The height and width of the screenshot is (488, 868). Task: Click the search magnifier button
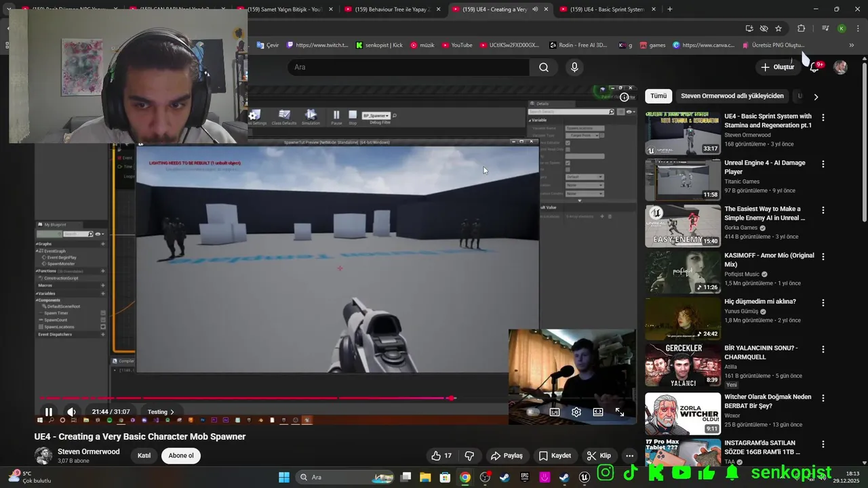coord(544,67)
